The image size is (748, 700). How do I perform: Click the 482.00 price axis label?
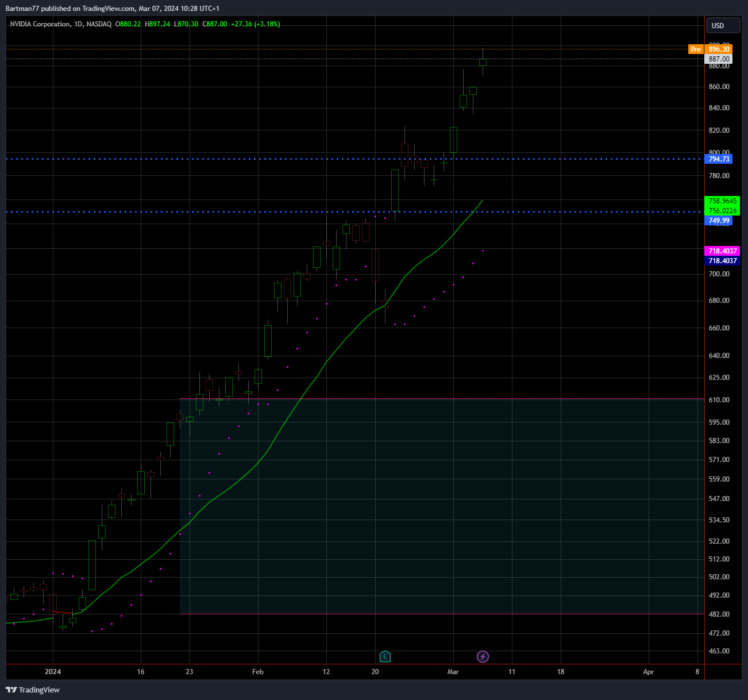(719, 614)
